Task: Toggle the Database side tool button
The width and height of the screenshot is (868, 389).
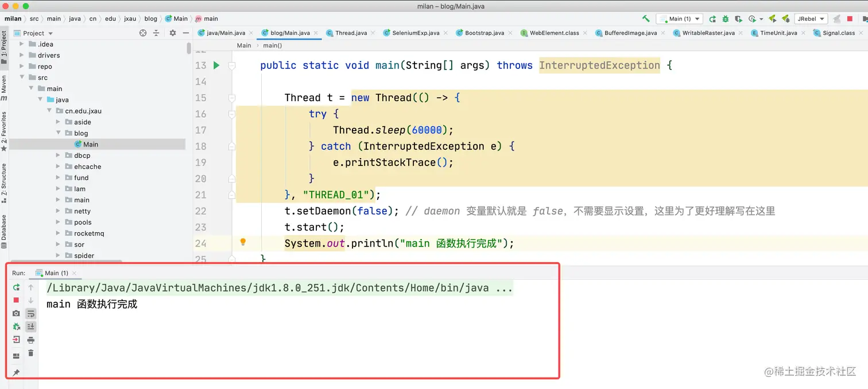Action: click(4, 231)
